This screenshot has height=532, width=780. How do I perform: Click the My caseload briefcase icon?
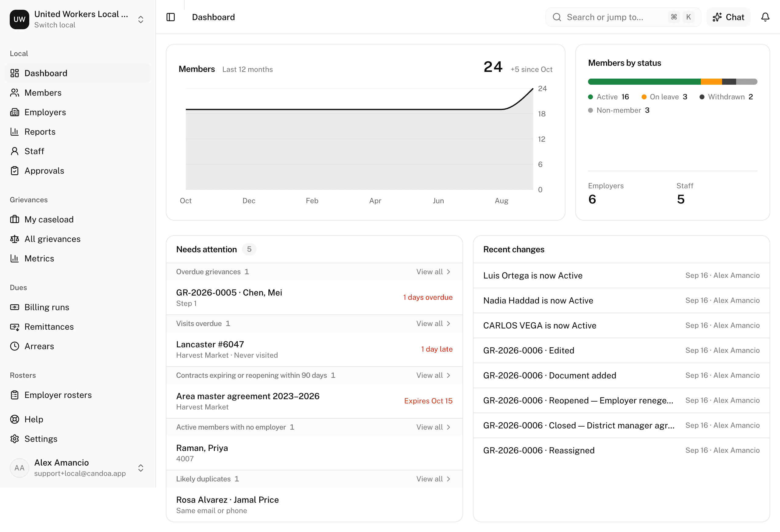pyautogui.click(x=14, y=219)
